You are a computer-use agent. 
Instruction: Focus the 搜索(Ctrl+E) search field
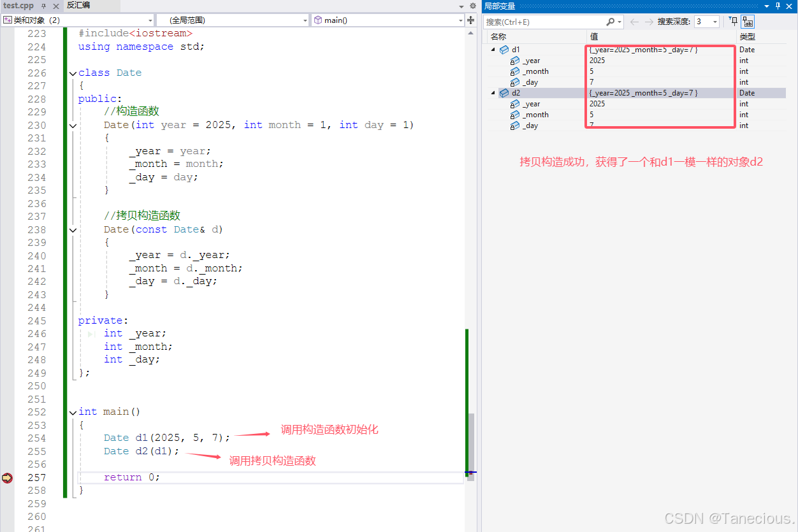point(544,22)
